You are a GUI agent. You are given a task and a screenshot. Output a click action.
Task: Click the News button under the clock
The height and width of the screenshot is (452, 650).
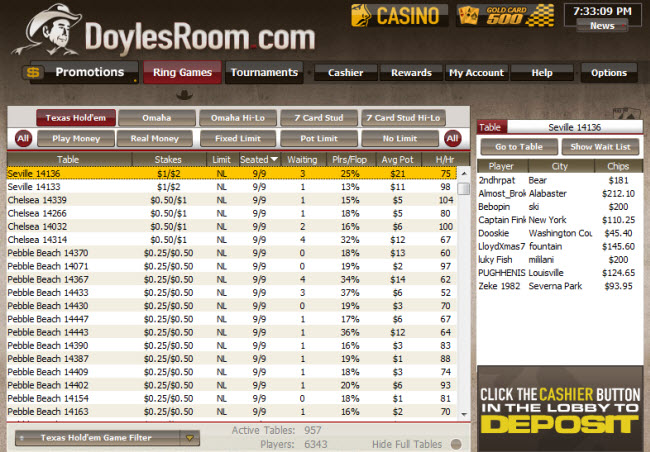[x=602, y=26]
